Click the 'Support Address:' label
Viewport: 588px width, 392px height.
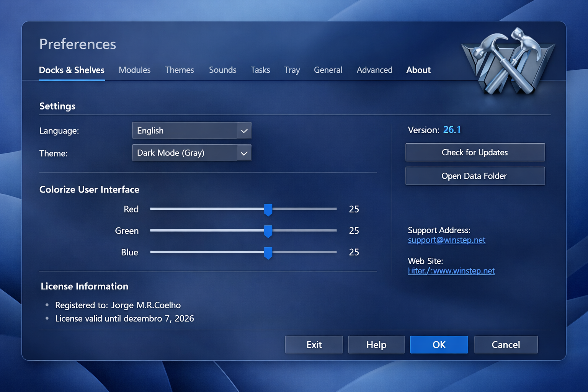coord(439,230)
